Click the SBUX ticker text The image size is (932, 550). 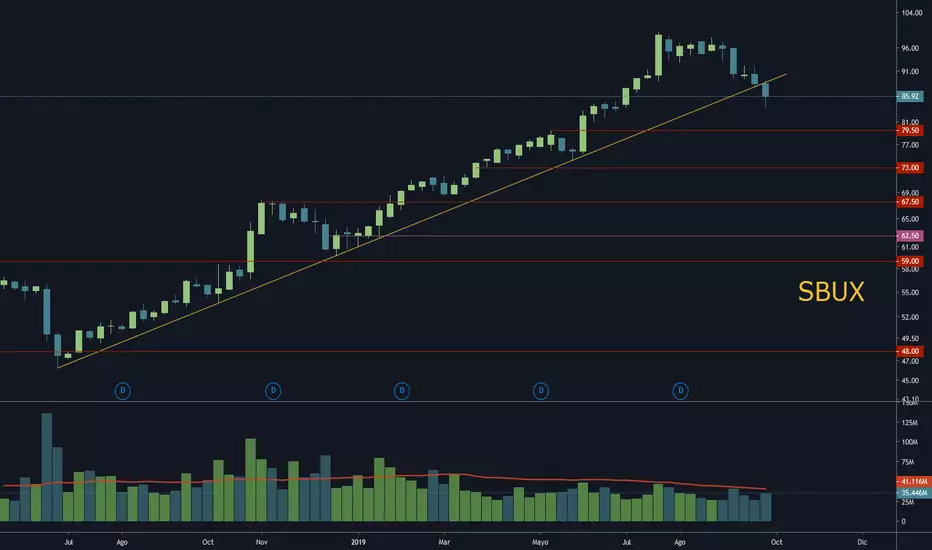(831, 292)
